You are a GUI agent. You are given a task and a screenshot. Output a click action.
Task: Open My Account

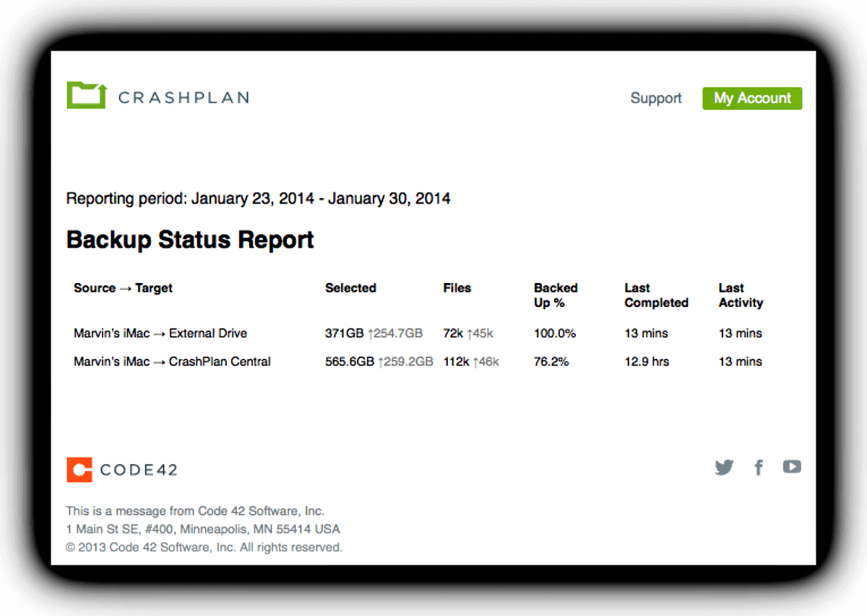[x=752, y=98]
